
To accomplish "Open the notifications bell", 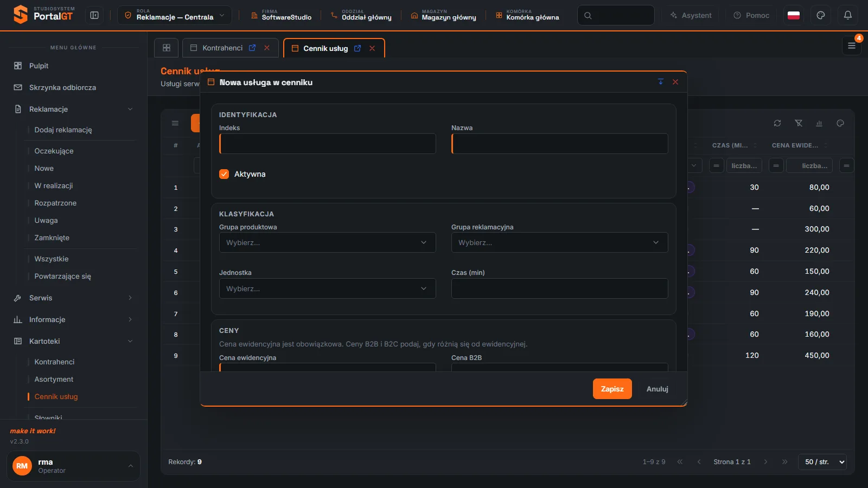I will (847, 15).
